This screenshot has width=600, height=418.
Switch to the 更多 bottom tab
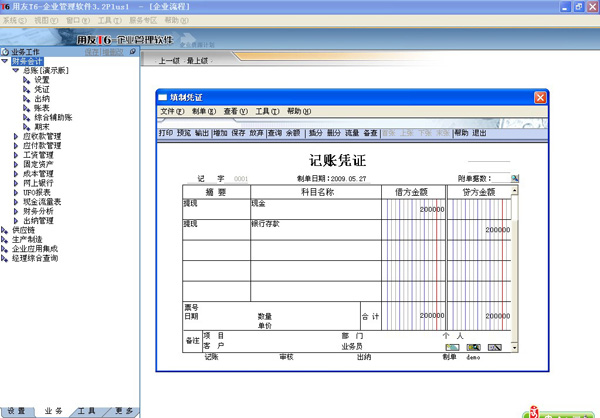[124, 411]
